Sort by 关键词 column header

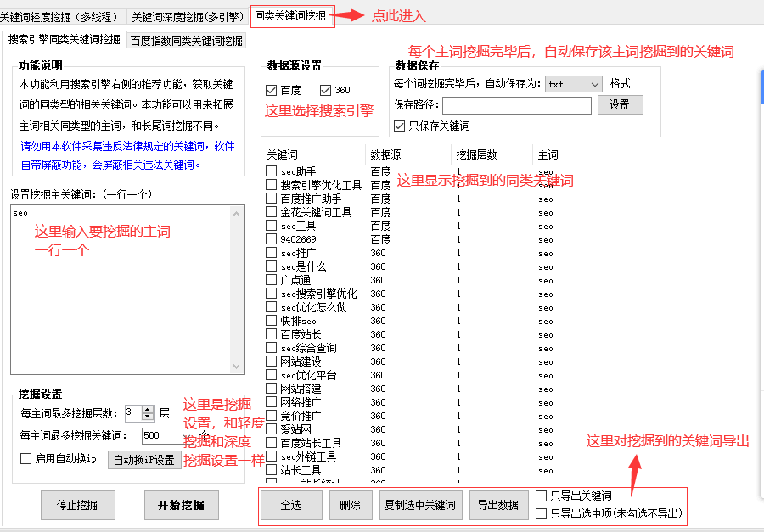point(314,155)
